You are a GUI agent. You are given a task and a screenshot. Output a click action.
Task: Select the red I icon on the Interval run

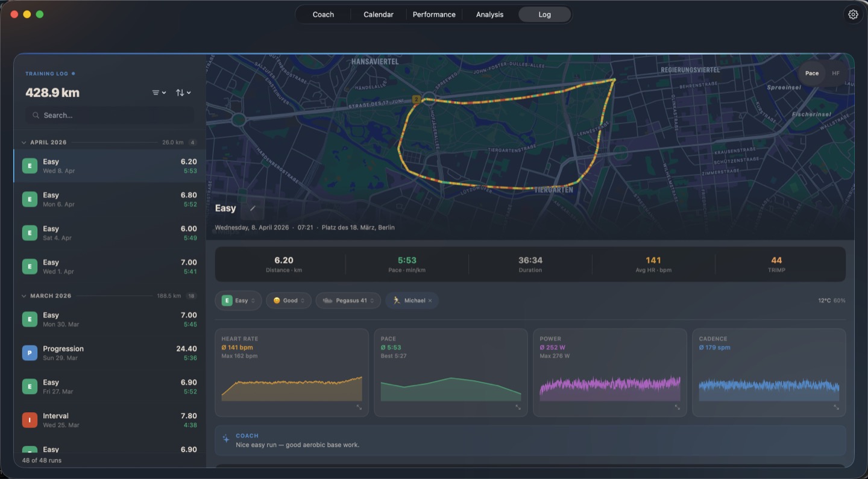click(30, 419)
